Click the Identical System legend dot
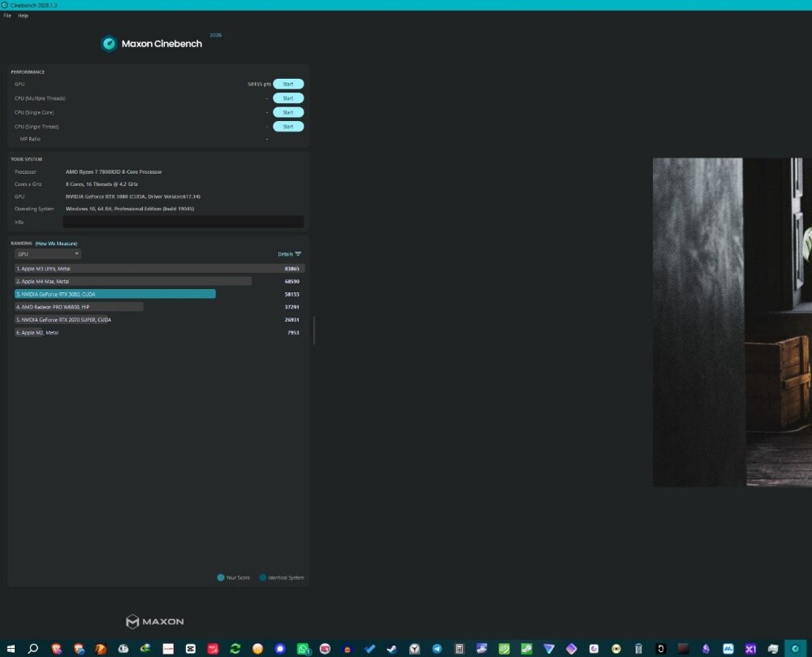Viewport: 812px width, 657px height. coord(262,577)
